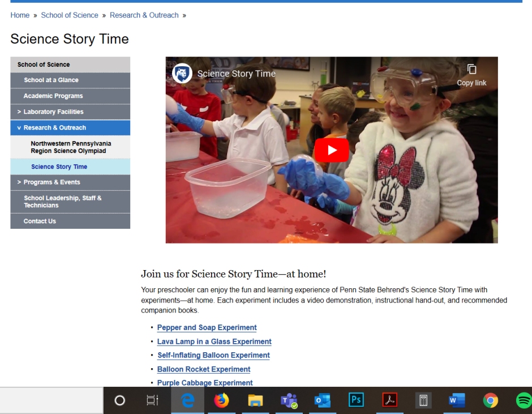
Task: Open Outlook from the taskbar
Action: 322,400
